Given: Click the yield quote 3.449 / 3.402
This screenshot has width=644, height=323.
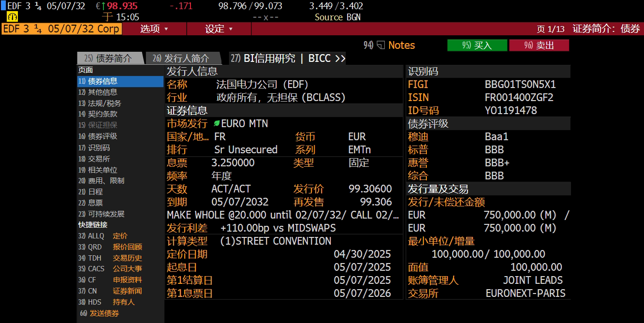Looking at the screenshot, I should click(x=336, y=6).
